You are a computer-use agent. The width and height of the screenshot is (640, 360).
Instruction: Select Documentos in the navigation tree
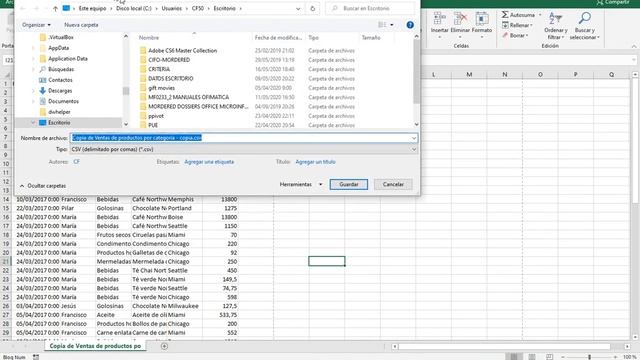[x=63, y=101]
